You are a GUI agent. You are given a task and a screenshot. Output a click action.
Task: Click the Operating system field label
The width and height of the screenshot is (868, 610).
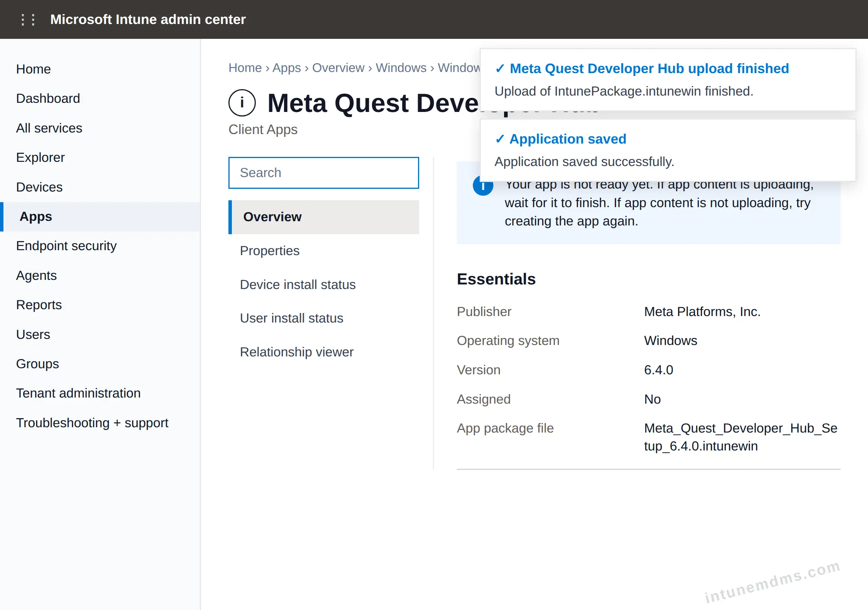point(508,341)
